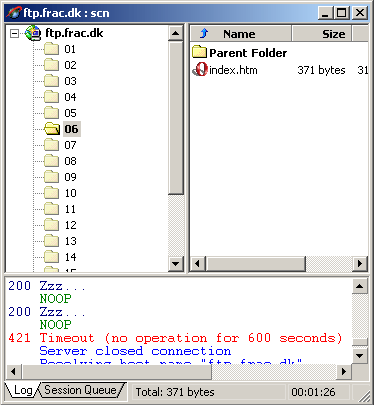The height and width of the screenshot is (405, 374).
Task: Select the ftp.frac.dk root label
Action: [74, 33]
